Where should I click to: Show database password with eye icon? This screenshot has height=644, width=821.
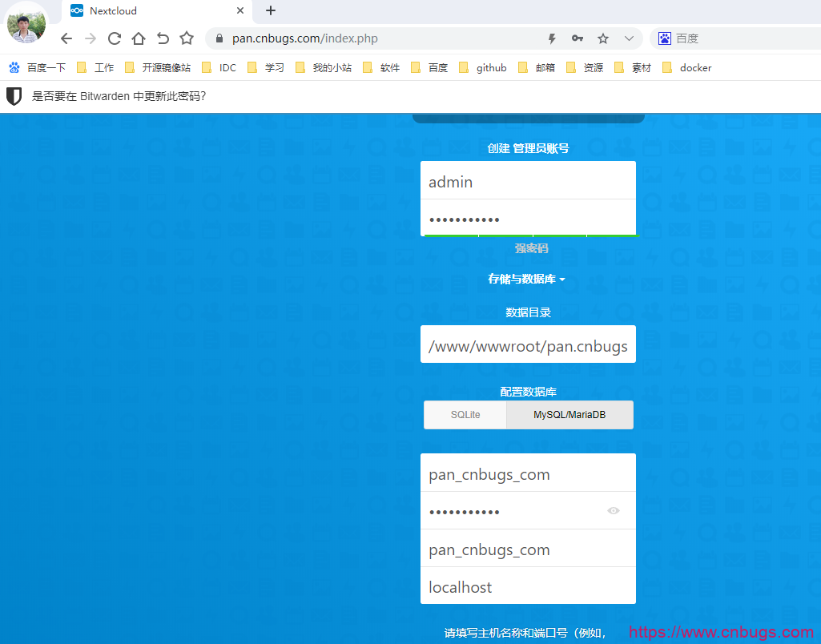pyautogui.click(x=614, y=510)
